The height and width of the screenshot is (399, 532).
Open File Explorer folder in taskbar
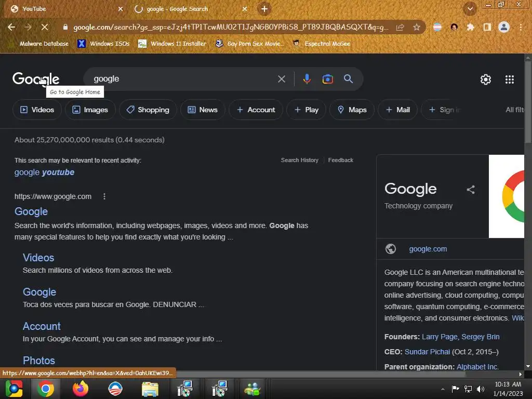150,389
